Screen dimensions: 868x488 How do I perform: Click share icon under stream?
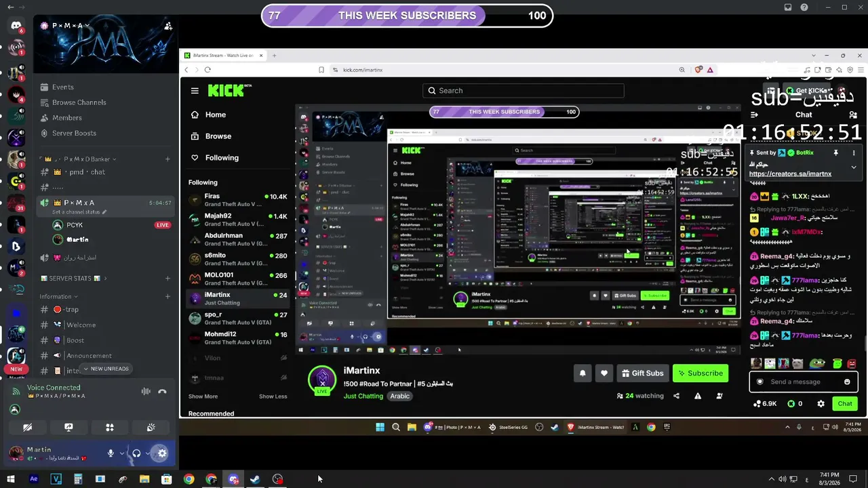pyautogui.click(x=676, y=396)
